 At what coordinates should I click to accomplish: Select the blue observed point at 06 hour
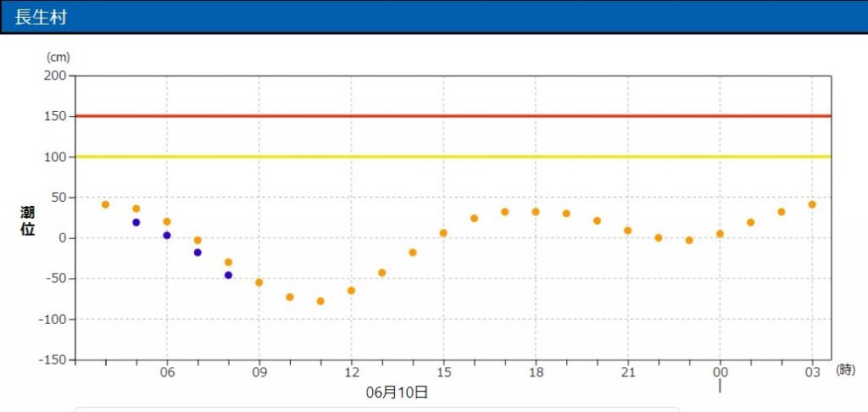click(167, 236)
